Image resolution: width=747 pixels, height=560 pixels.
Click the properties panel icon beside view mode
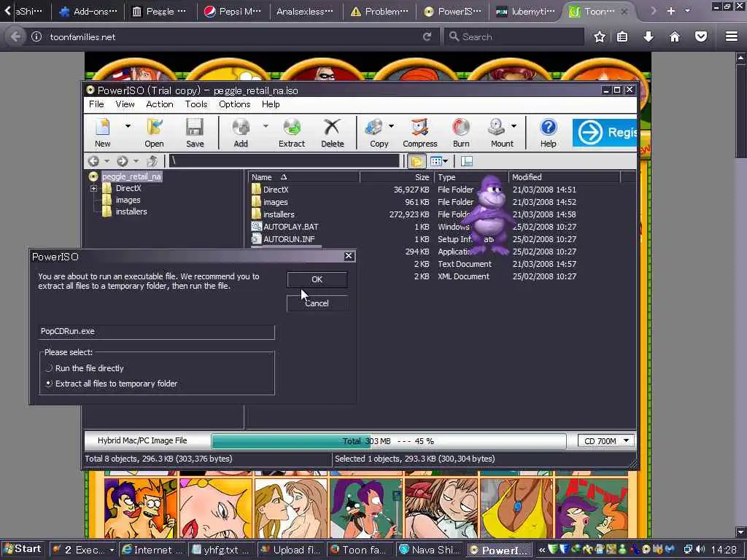point(467,161)
